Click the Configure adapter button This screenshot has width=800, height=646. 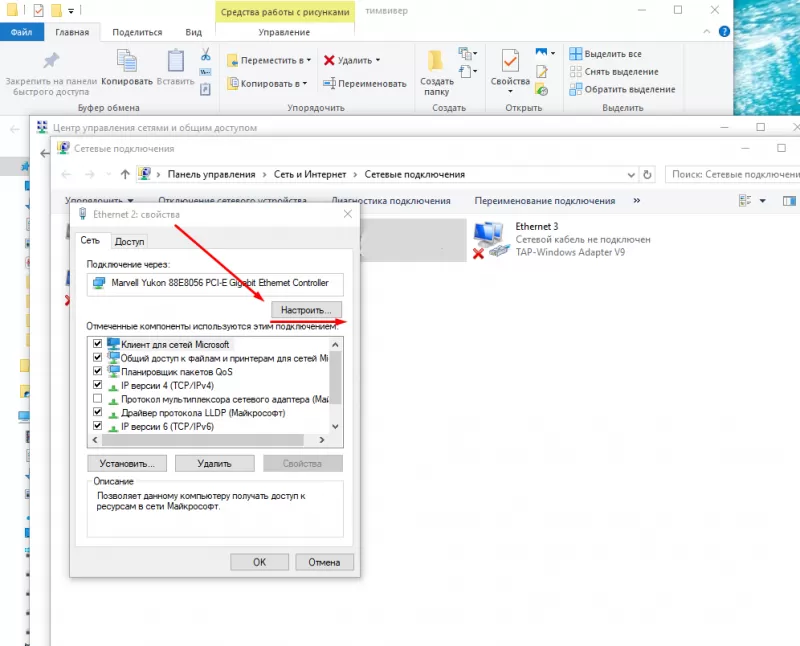point(306,310)
